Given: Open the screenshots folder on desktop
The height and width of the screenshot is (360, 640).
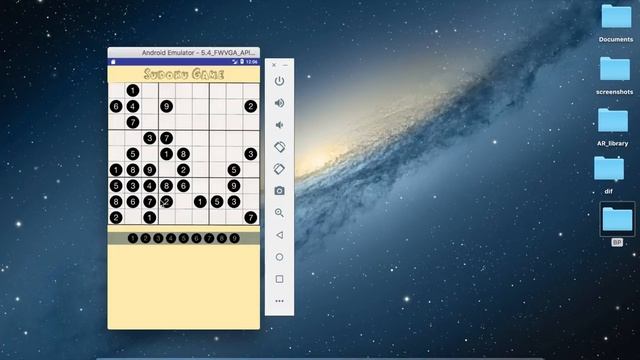Looking at the screenshot, I should (615, 69).
